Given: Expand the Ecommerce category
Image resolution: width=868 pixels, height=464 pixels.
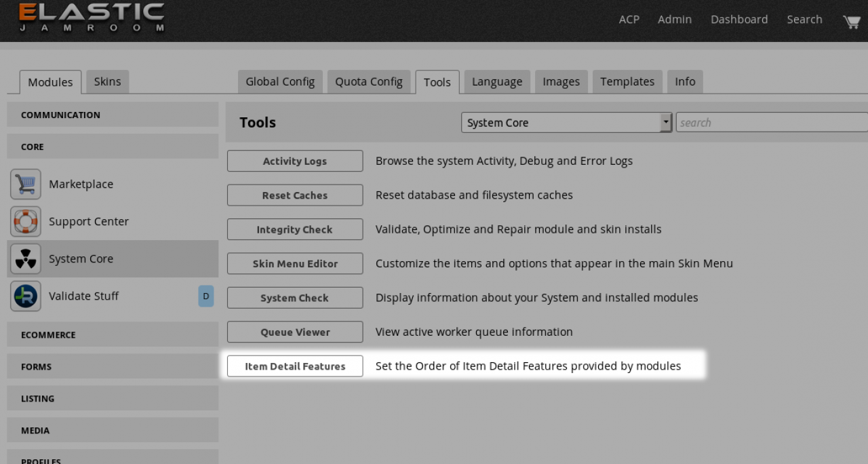Looking at the screenshot, I should [x=113, y=334].
